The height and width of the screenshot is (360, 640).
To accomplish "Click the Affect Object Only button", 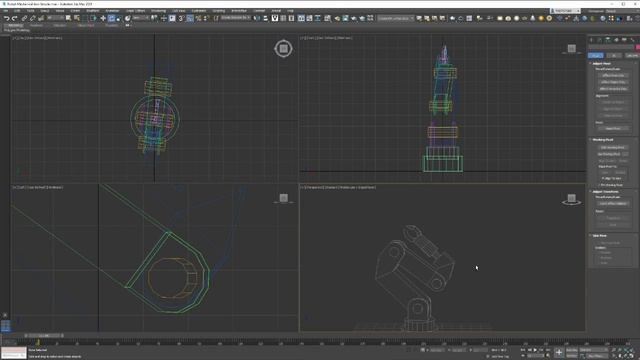I will [613, 82].
